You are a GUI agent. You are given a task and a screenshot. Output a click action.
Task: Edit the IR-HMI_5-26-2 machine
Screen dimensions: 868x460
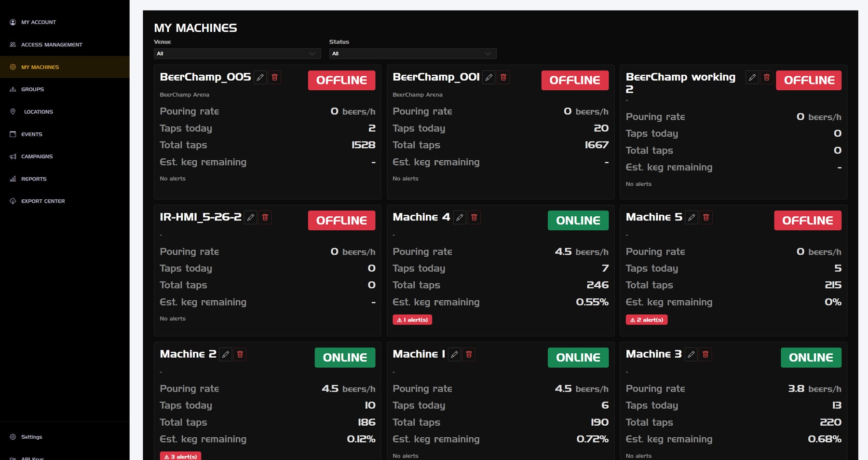pos(250,217)
